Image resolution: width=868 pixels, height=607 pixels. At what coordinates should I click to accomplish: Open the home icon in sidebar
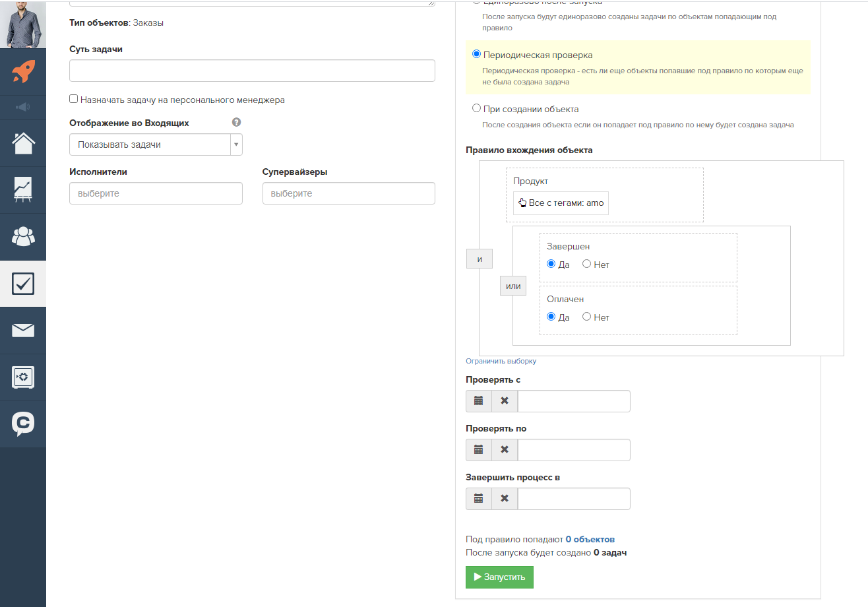point(23,143)
